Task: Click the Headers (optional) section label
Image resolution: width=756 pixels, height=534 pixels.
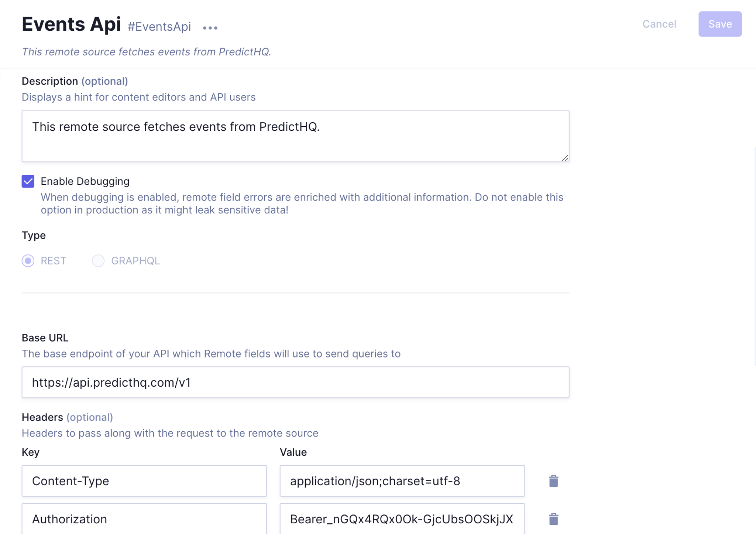Action: tap(68, 417)
